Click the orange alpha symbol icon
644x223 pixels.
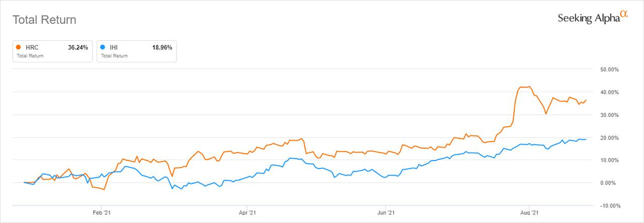(624, 15)
